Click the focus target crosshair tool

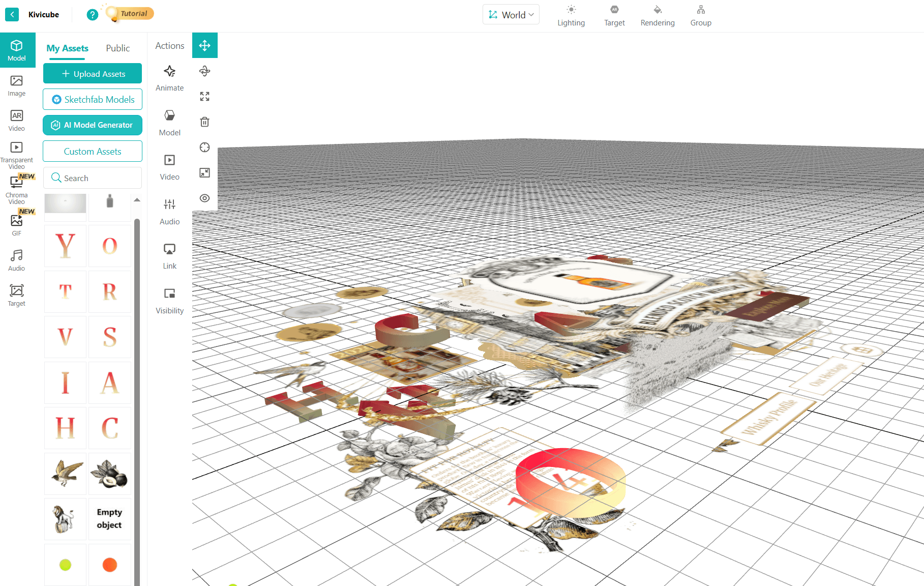[x=205, y=148]
